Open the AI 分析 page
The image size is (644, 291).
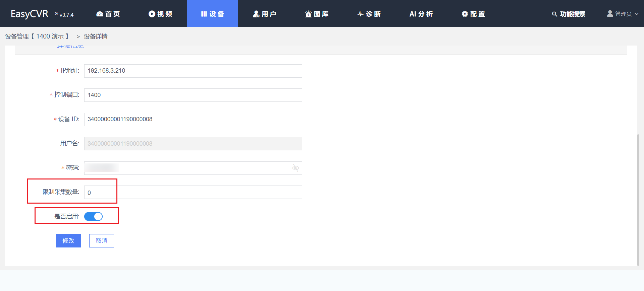tap(421, 14)
